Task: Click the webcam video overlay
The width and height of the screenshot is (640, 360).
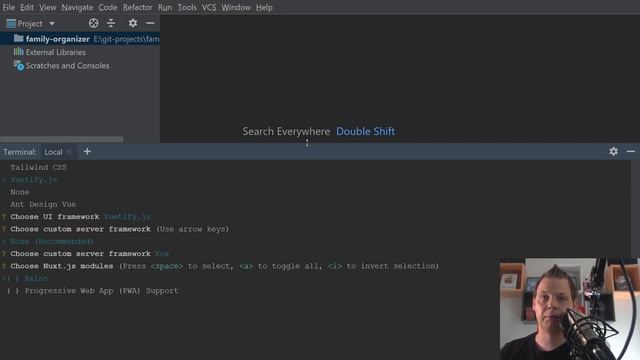Action: (569, 309)
